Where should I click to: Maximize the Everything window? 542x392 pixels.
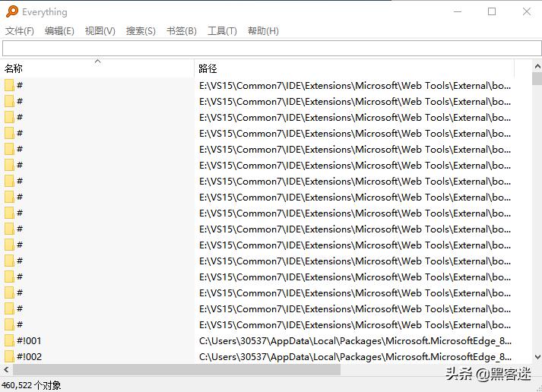492,11
